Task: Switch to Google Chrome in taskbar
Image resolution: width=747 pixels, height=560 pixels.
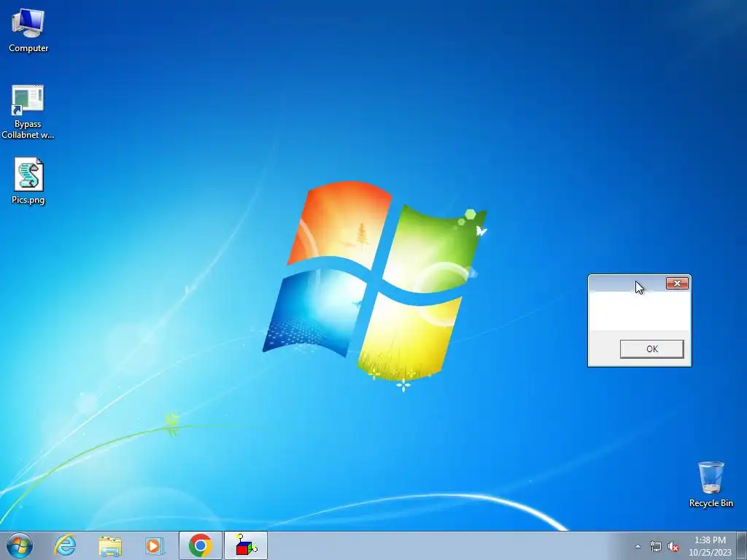Action: [200, 545]
